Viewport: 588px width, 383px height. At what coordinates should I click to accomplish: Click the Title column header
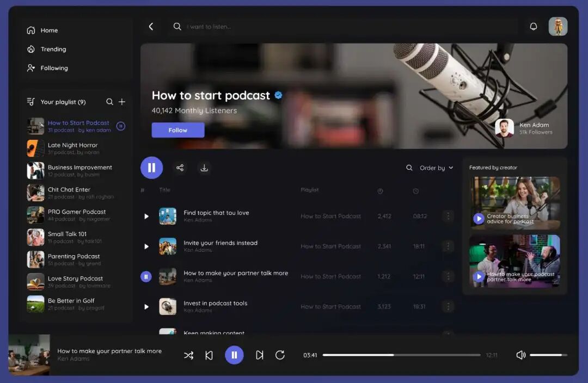click(164, 190)
